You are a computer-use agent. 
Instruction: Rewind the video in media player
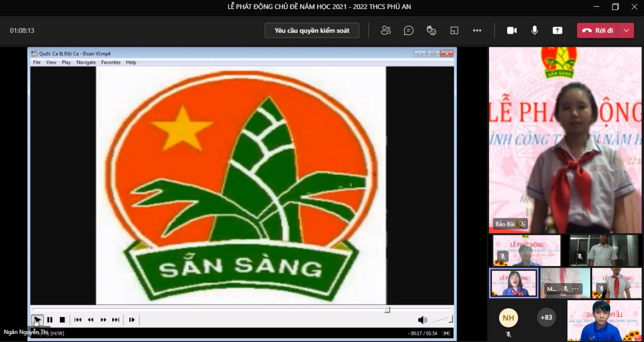tap(91, 320)
